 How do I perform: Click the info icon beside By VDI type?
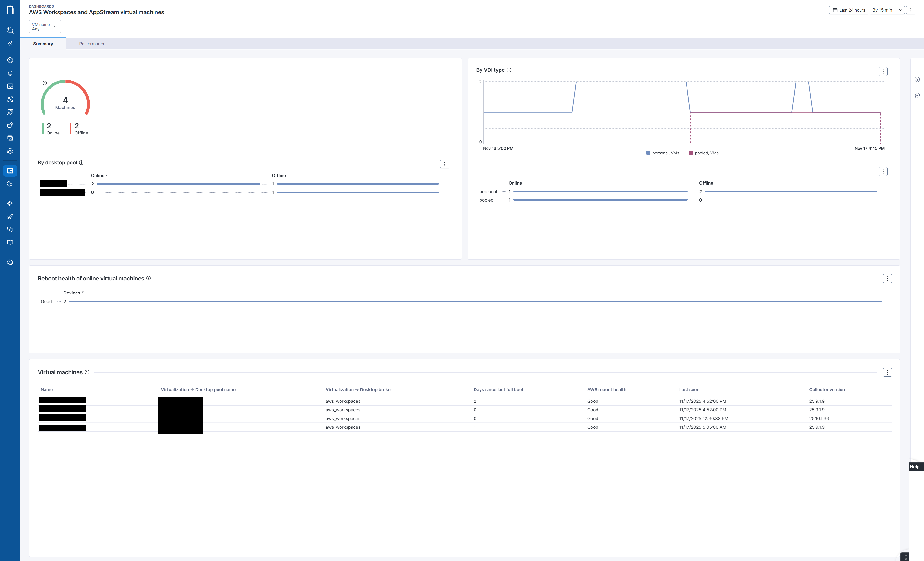point(509,70)
